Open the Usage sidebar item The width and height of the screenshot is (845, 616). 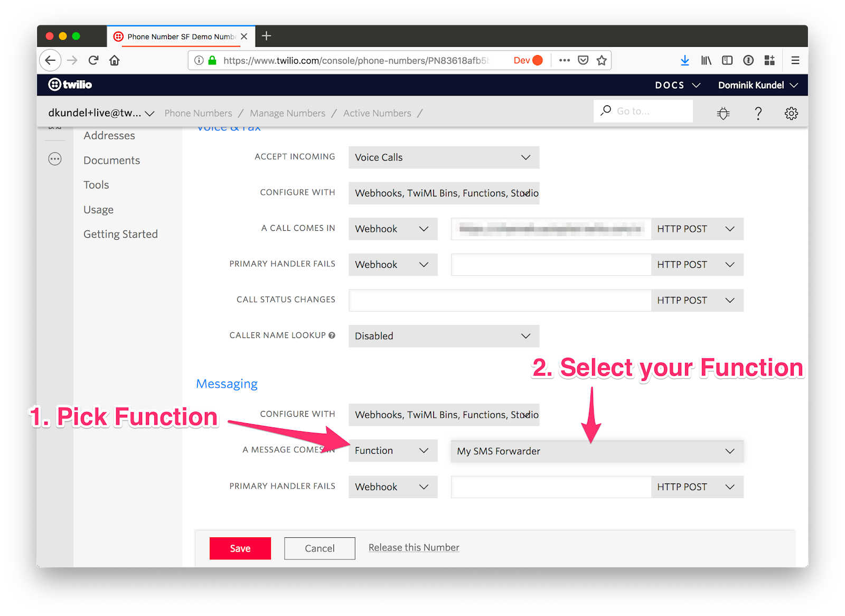(x=99, y=210)
